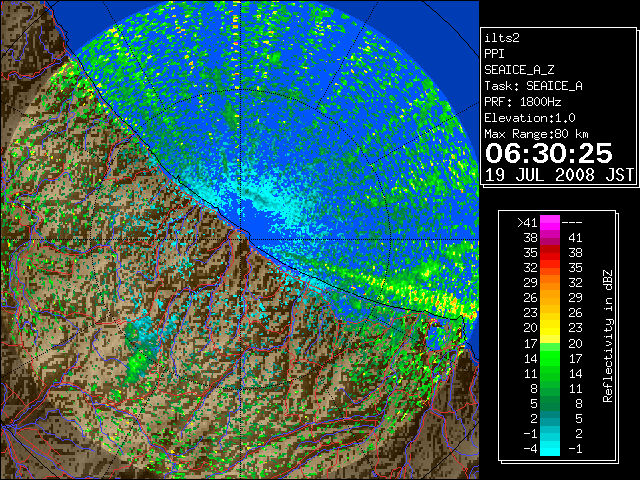
Task: Click the 'ilts2' radar site label
Action: pyautogui.click(x=502, y=38)
